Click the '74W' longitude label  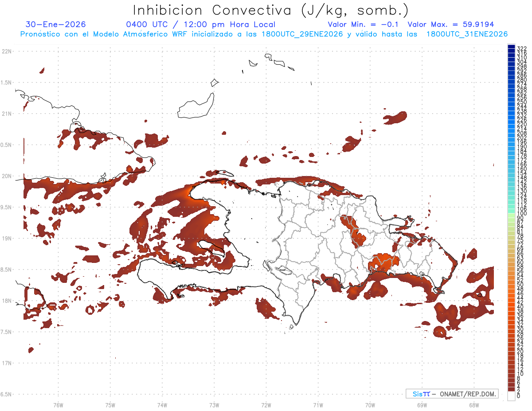162,405
